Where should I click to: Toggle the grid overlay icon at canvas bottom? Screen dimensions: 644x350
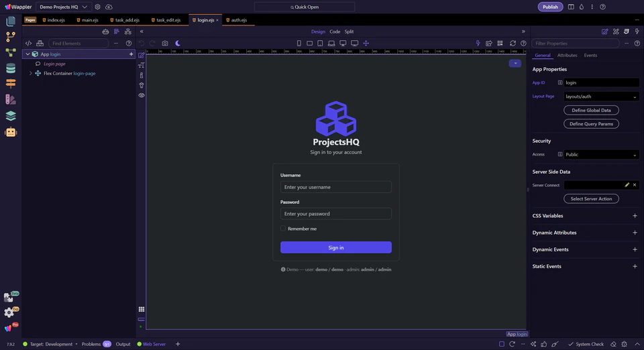click(142, 309)
